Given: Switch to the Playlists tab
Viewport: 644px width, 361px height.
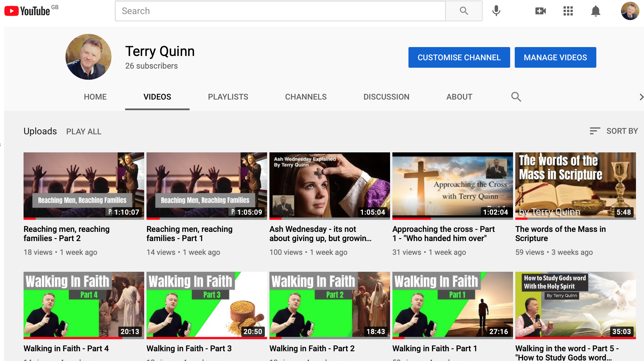Looking at the screenshot, I should point(228,97).
